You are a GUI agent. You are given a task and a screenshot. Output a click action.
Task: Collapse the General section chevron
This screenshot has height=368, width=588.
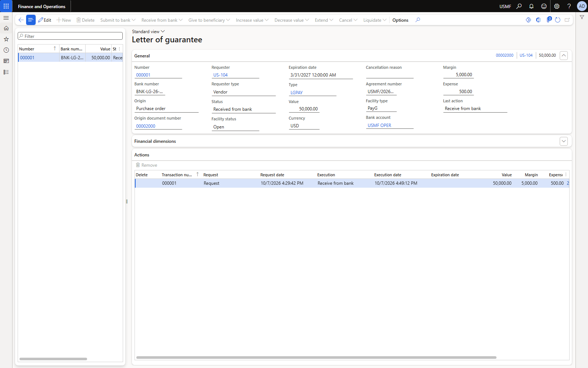click(564, 56)
